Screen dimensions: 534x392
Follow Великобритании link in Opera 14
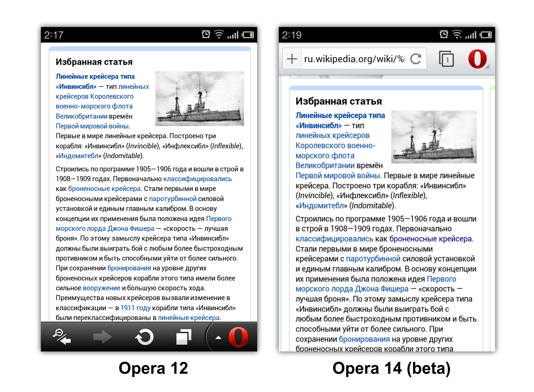click(x=325, y=166)
